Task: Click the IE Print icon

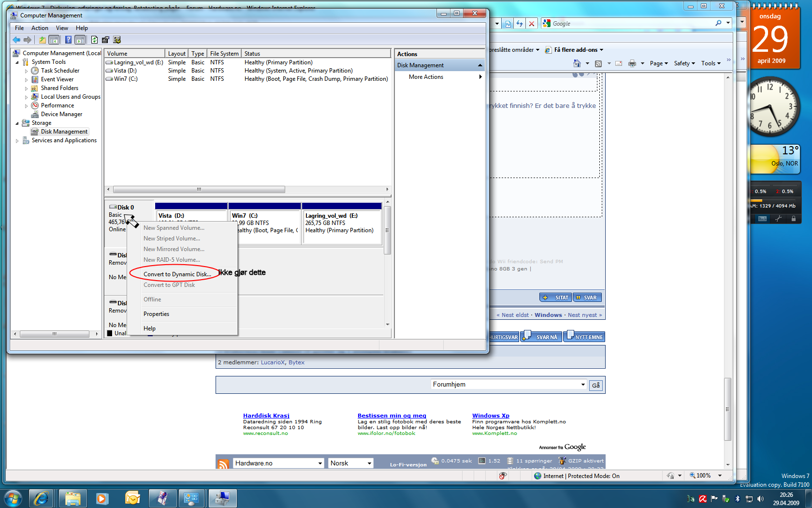Action: point(632,63)
